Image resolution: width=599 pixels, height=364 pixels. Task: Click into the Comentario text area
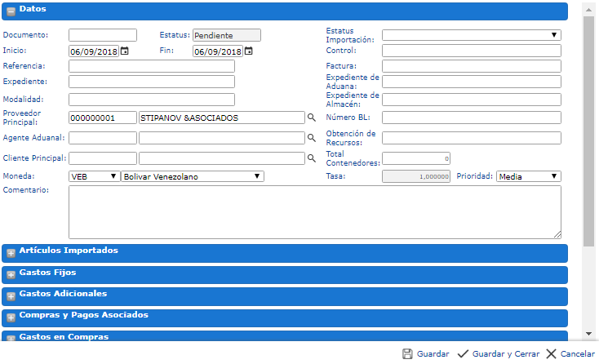coord(314,211)
